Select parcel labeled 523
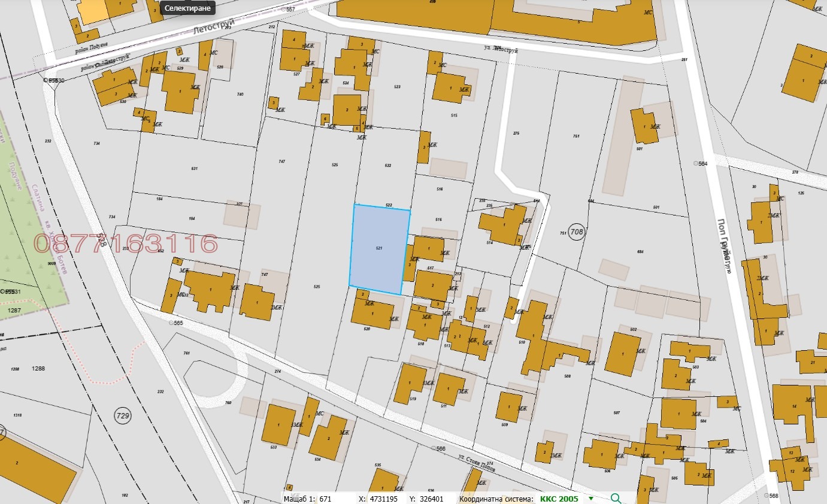The width and height of the screenshot is (827, 504). [x=397, y=87]
